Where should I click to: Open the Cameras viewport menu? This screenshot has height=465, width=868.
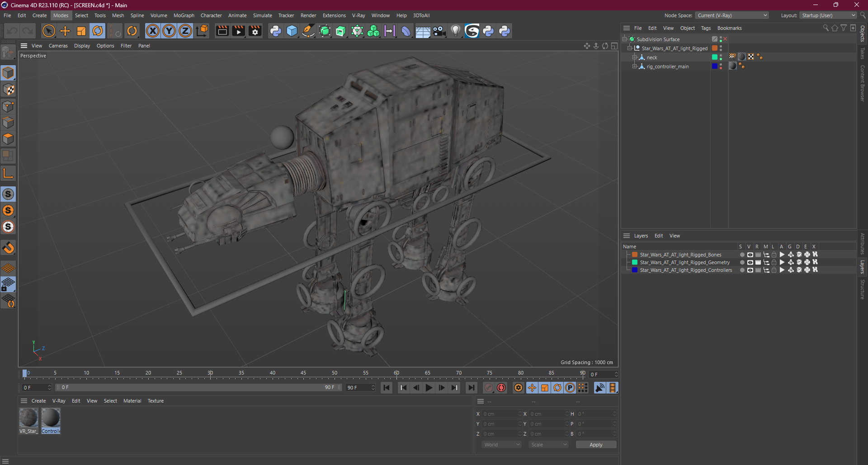pos(58,46)
